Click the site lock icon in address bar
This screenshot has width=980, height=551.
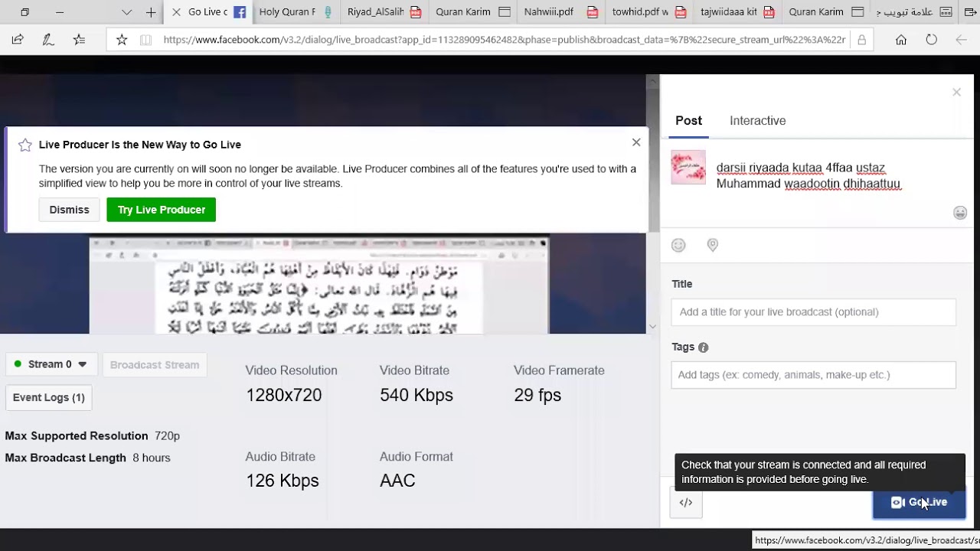pyautogui.click(x=861, y=40)
